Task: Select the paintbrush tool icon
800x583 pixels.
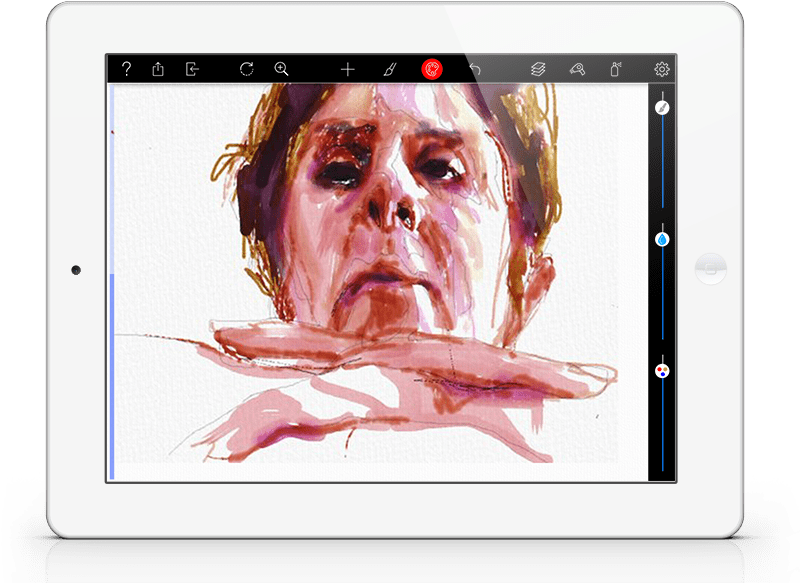Action: pyautogui.click(x=390, y=69)
